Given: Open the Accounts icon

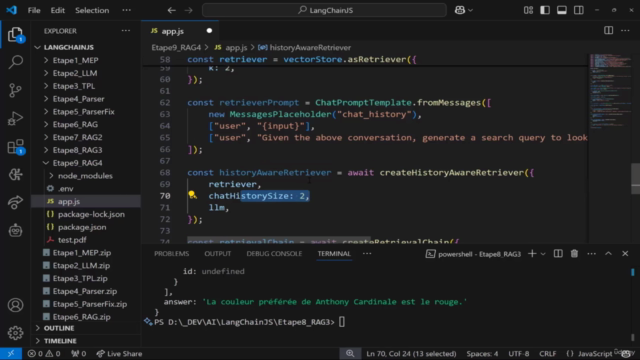Looking at the screenshot, I should 16,305.
